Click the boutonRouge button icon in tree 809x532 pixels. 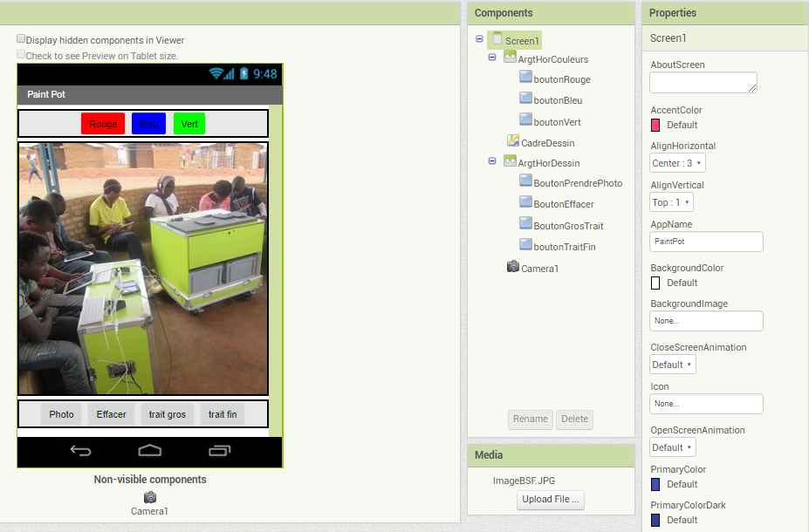coord(525,78)
